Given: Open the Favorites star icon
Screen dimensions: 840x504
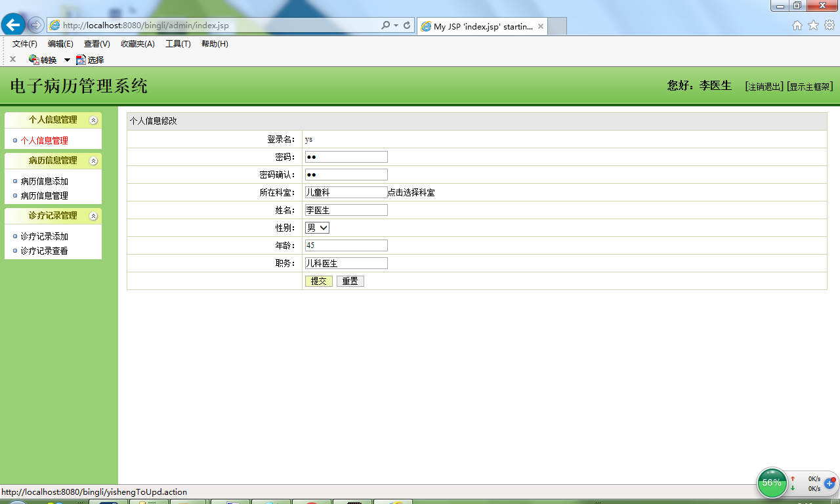Looking at the screenshot, I should (813, 25).
